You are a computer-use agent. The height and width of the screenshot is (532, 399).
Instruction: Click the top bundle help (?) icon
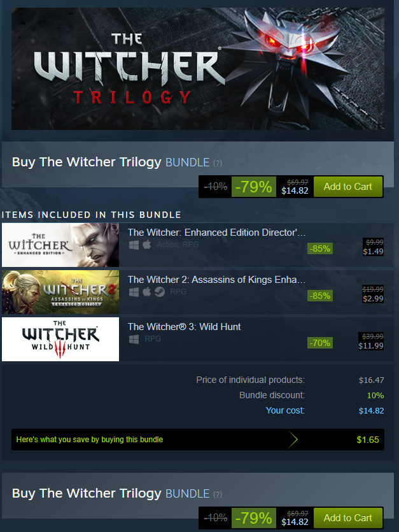point(218,163)
